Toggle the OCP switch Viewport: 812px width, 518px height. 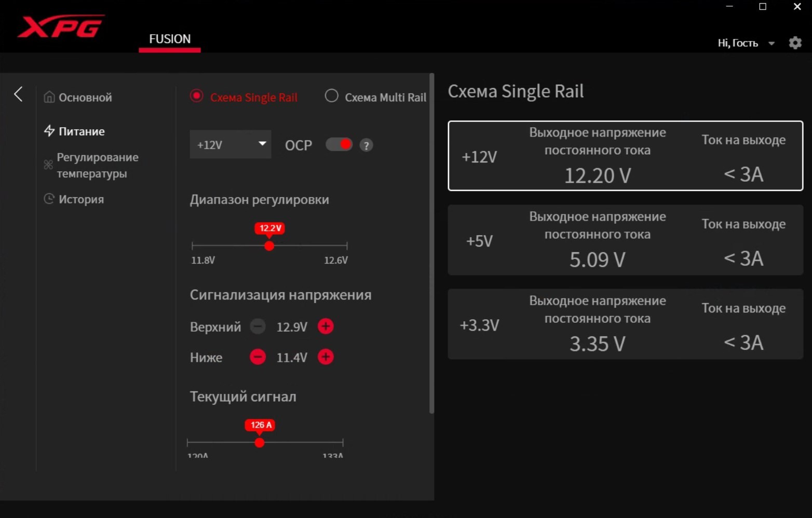tap(339, 144)
